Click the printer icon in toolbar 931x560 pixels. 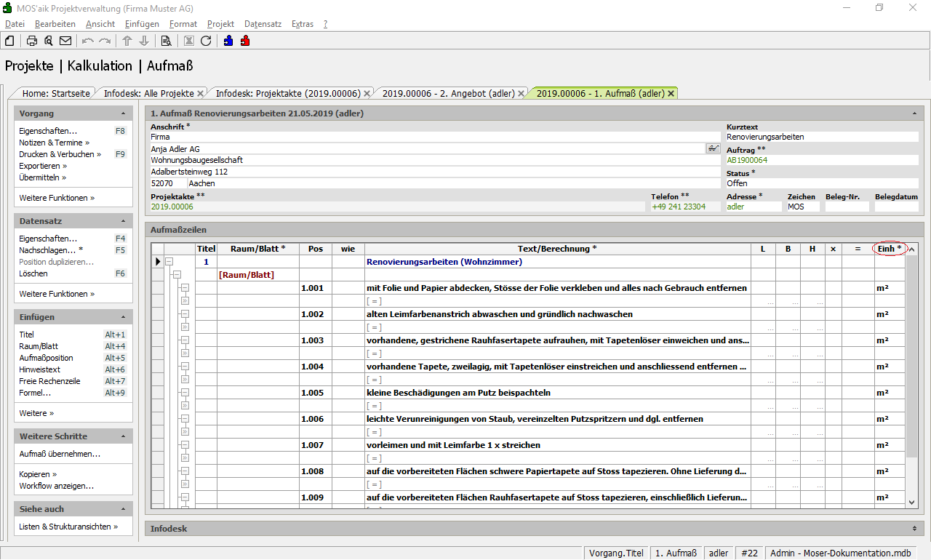pyautogui.click(x=32, y=41)
